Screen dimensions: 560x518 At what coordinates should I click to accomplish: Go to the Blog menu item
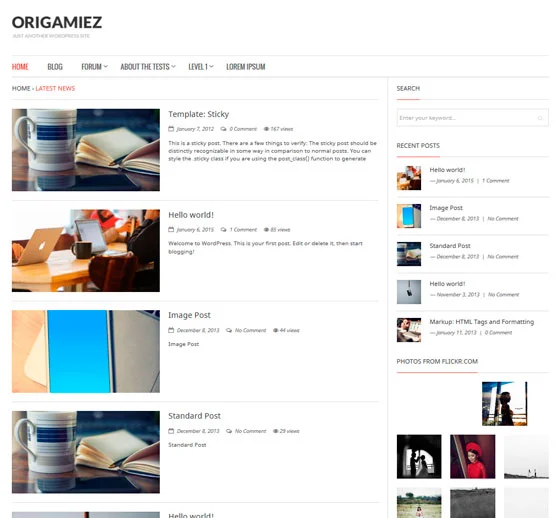tap(55, 67)
